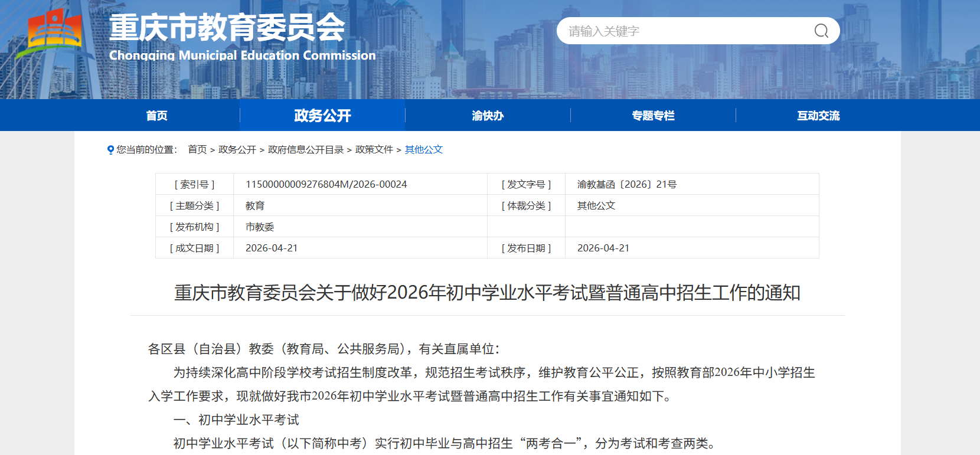The height and width of the screenshot is (455, 980).
Task: Click the 重庆市教育委员会 site title
Action: [x=227, y=28]
